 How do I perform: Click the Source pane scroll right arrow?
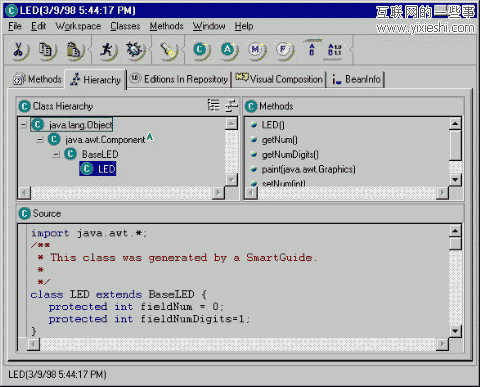[x=442, y=344]
